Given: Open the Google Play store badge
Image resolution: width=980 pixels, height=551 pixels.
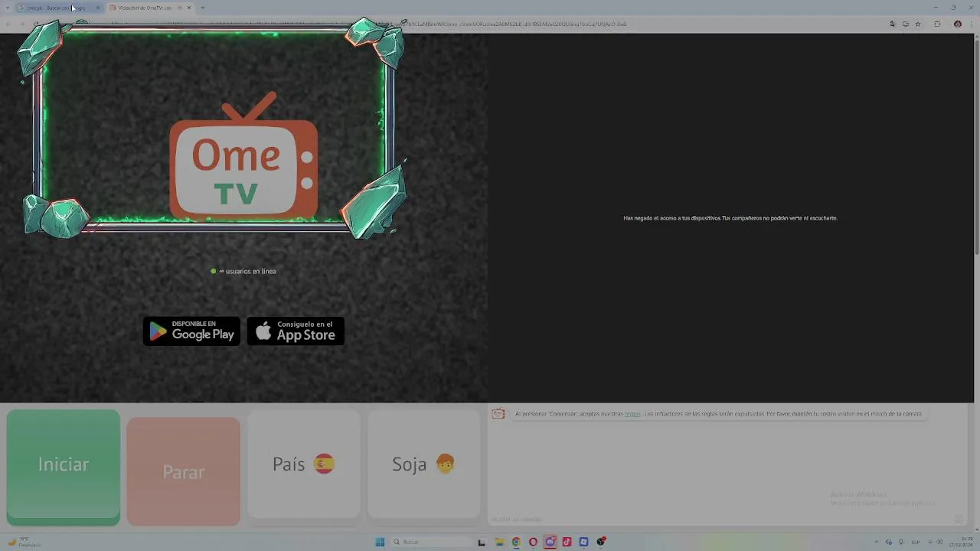Looking at the screenshot, I should [192, 331].
